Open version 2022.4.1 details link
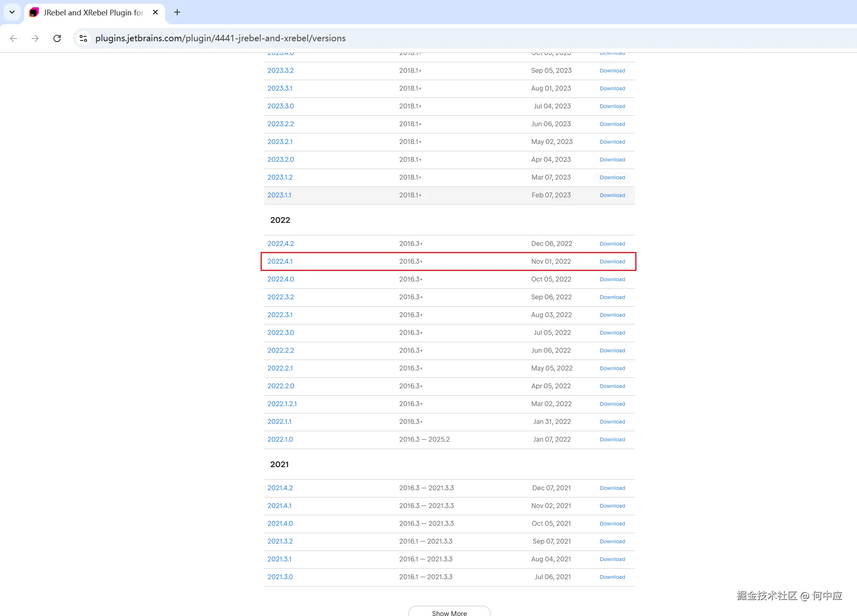 [x=280, y=262]
